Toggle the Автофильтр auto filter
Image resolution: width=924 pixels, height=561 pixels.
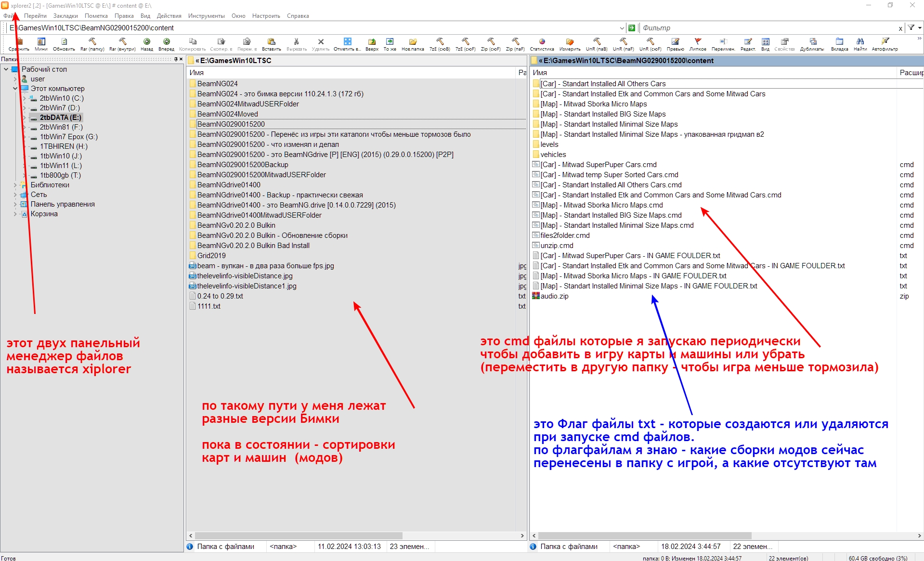[x=885, y=44]
